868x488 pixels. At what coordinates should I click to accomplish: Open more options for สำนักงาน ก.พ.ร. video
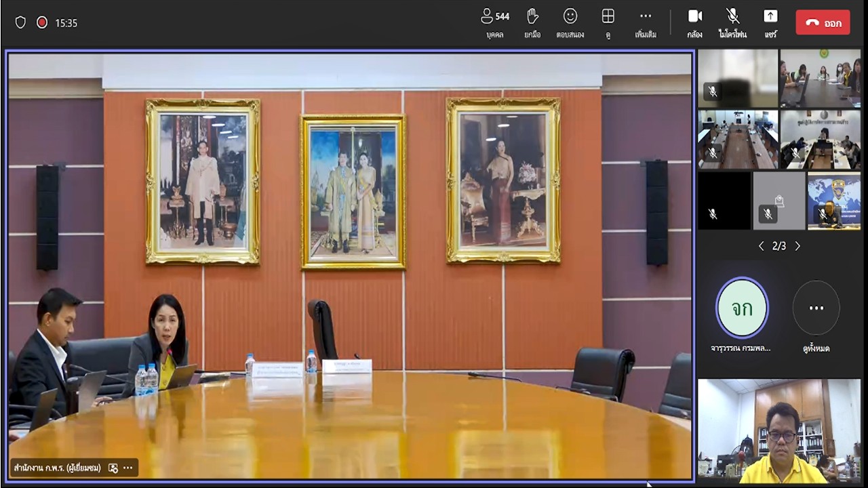click(x=128, y=468)
